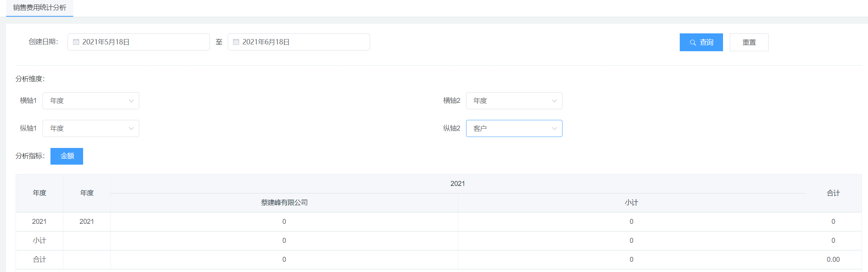Image resolution: width=868 pixels, height=272 pixels.
Task: Expand the 横轴1 dropdown arrow
Action: [x=131, y=101]
